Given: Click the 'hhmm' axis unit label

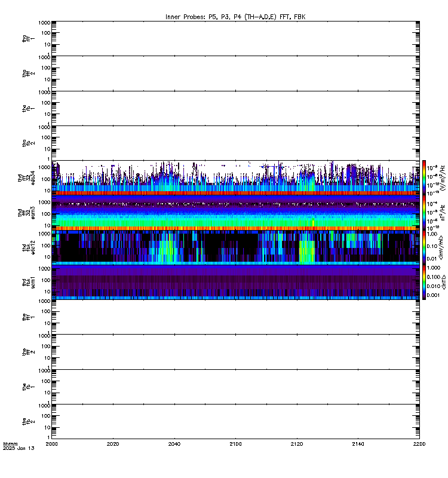Looking at the screenshot, I should pos(10,444).
